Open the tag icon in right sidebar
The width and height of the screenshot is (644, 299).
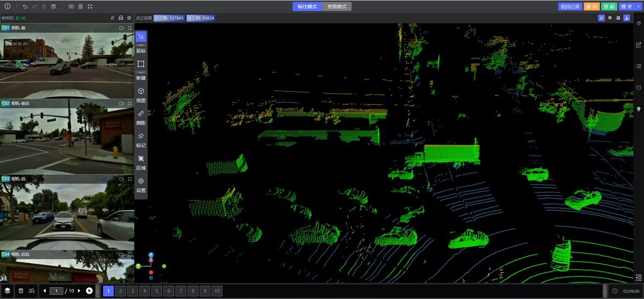pos(639,24)
